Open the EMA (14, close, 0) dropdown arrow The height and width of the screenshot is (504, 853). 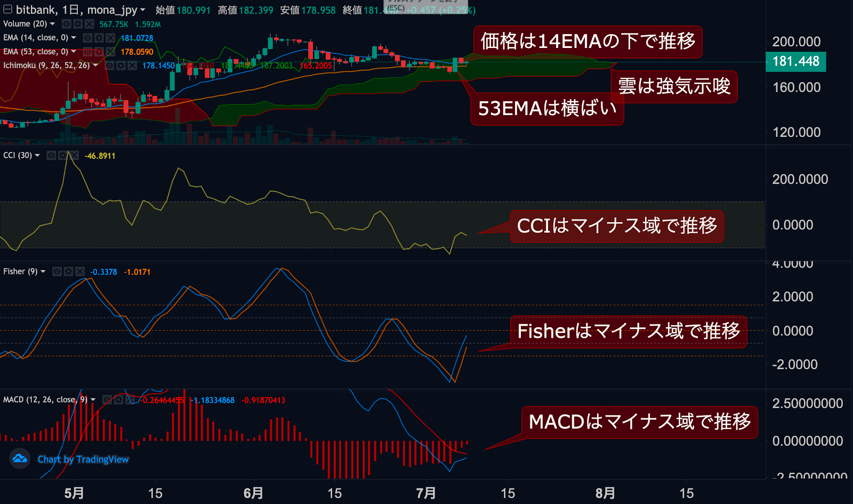point(74,38)
